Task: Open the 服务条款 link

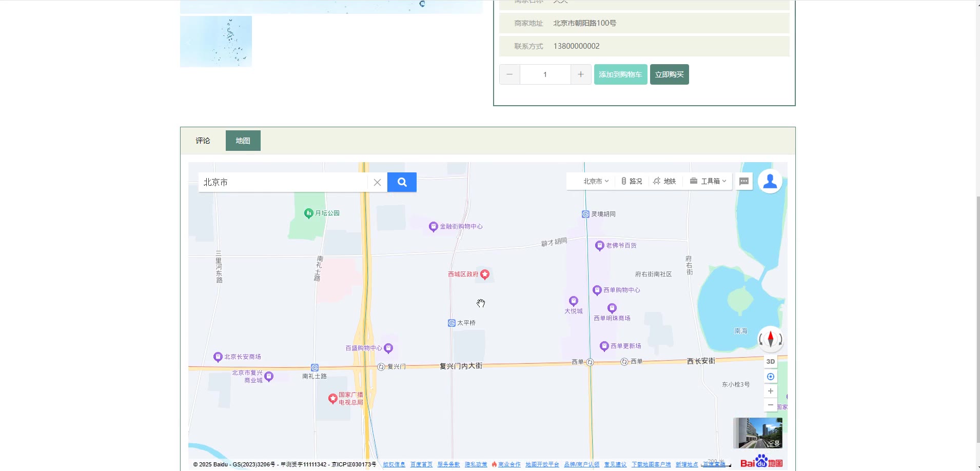Action: pyautogui.click(x=448, y=465)
